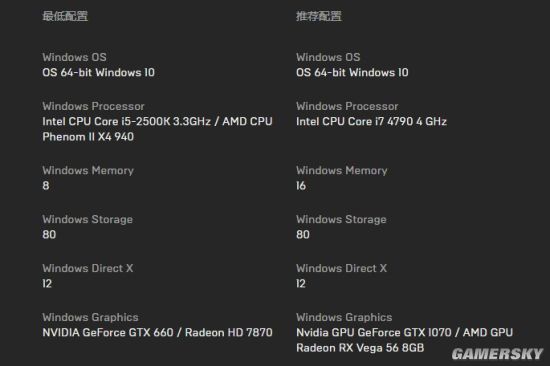The image size is (550, 366).
Task: Click recommended OS 64-bit Windows 10 text
Action: coord(352,72)
